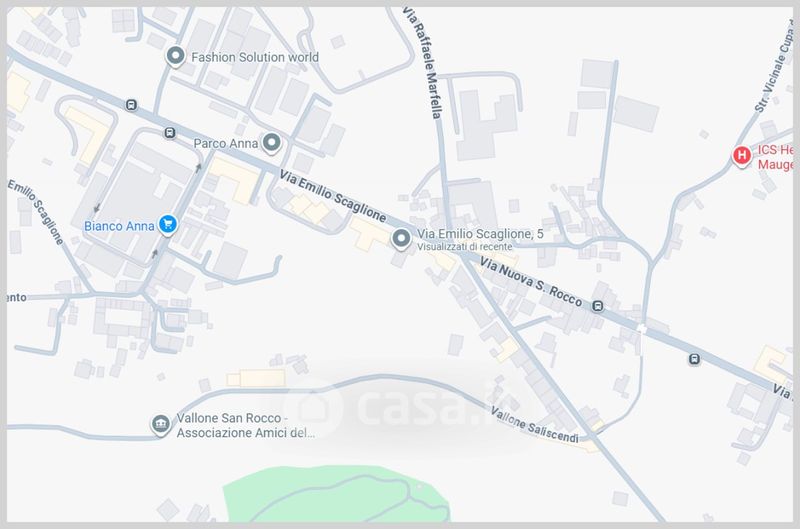Click the Visualizzati di recente subtitle
The width and height of the screenshot is (800, 529).
(464, 247)
